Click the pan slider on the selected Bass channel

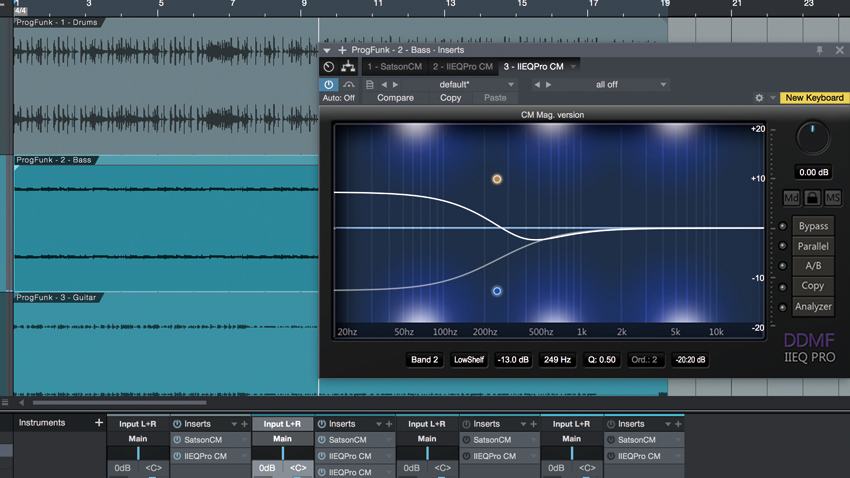coord(282,453)
